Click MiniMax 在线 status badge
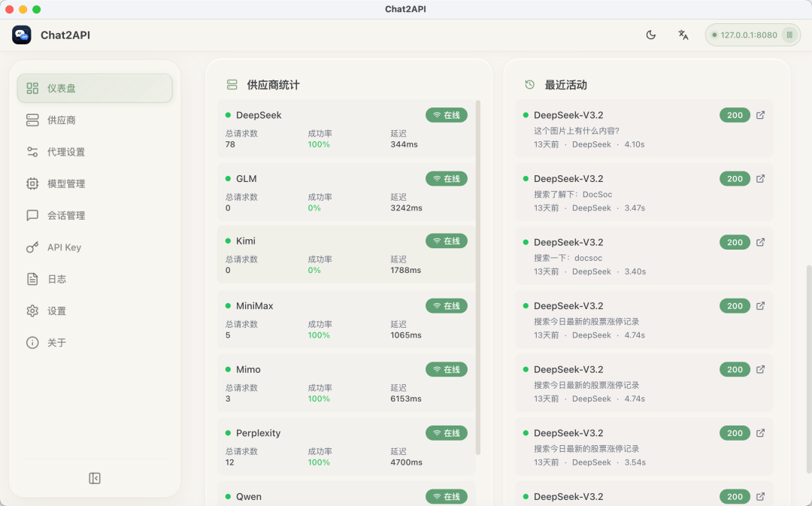Image resolution: width=812 pixels, height=506 pixels. point(447,306)
